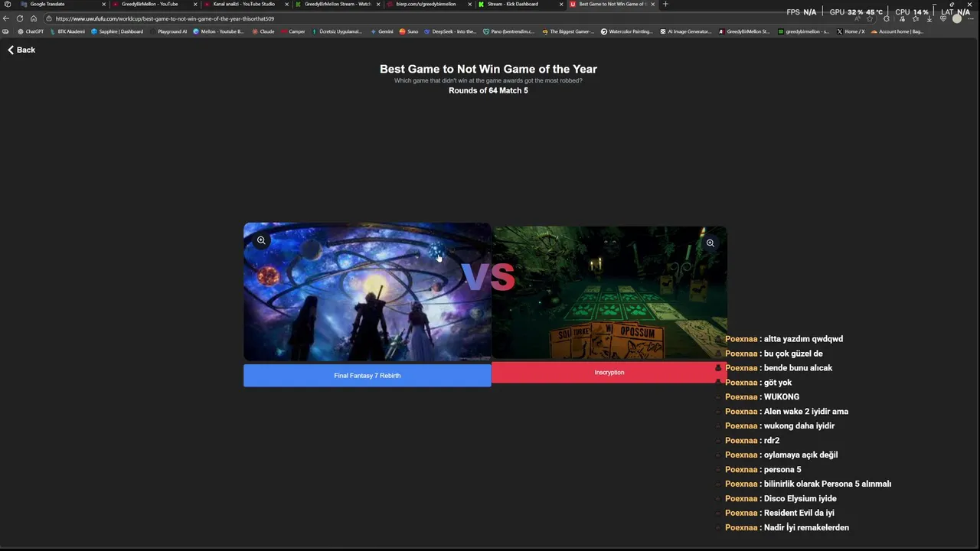The image size is (980, 551).
Task: Click chat message 'Disco Elysium iyide'
Action: pos(800,499)
